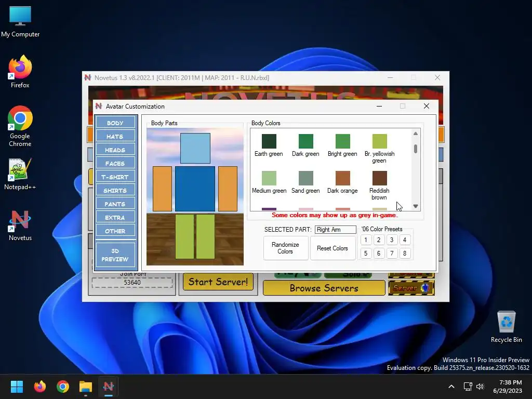Viewport: 532px width, 399px height.
Task: Click the Server button in Novetus window
Action: [x=411, y=288]
